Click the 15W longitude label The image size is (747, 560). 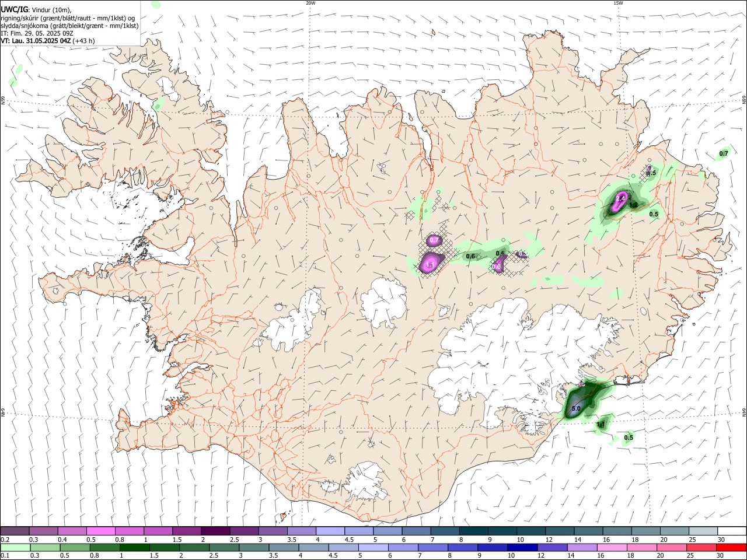click(618, 3)
